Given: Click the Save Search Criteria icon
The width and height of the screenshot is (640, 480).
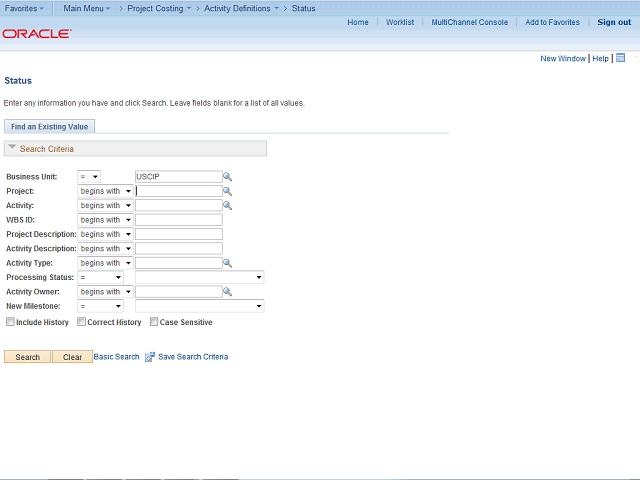Looking at the screenshot, I should (150, 357).
